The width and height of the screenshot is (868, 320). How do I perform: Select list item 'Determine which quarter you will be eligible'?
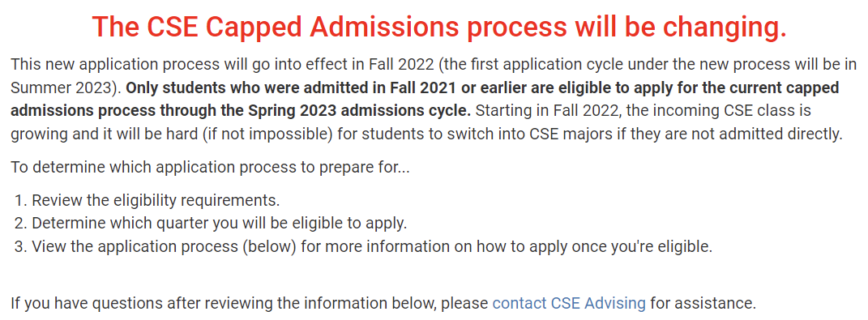coord(219,223)
